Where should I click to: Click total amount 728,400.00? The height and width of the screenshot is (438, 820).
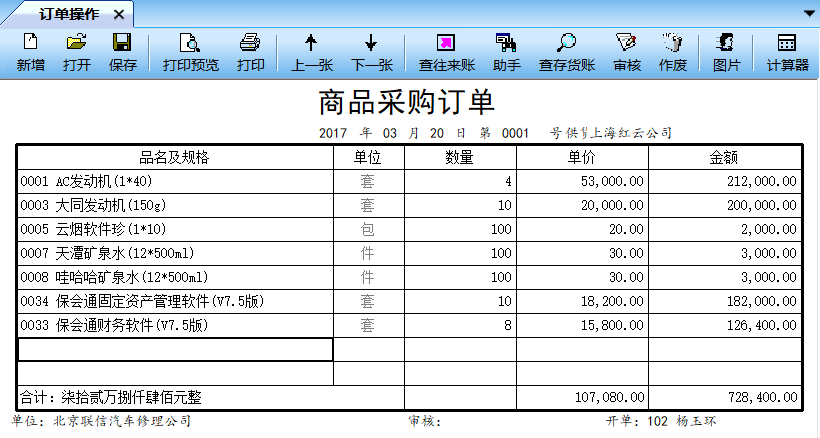[725, 398]
